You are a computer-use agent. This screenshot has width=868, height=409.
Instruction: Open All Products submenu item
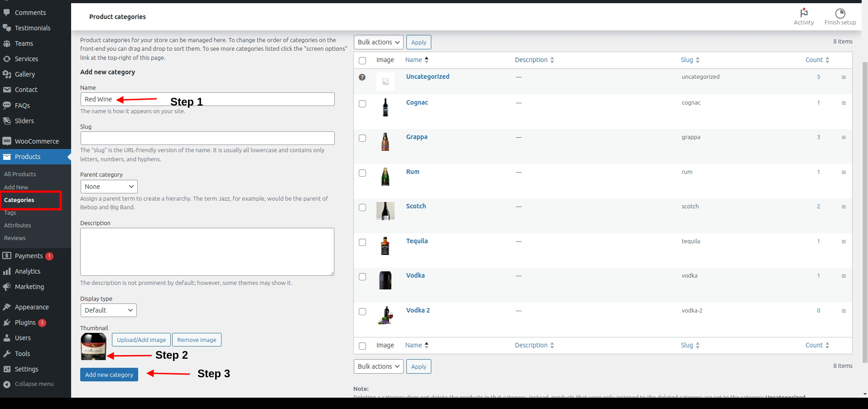(x=20, y=174)
